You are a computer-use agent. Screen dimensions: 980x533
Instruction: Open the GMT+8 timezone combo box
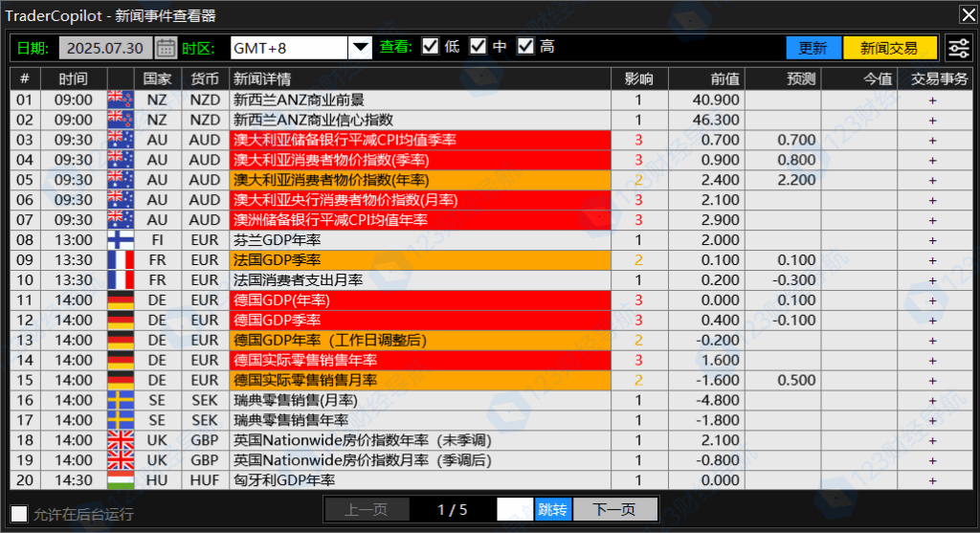(x=301, y=48)
